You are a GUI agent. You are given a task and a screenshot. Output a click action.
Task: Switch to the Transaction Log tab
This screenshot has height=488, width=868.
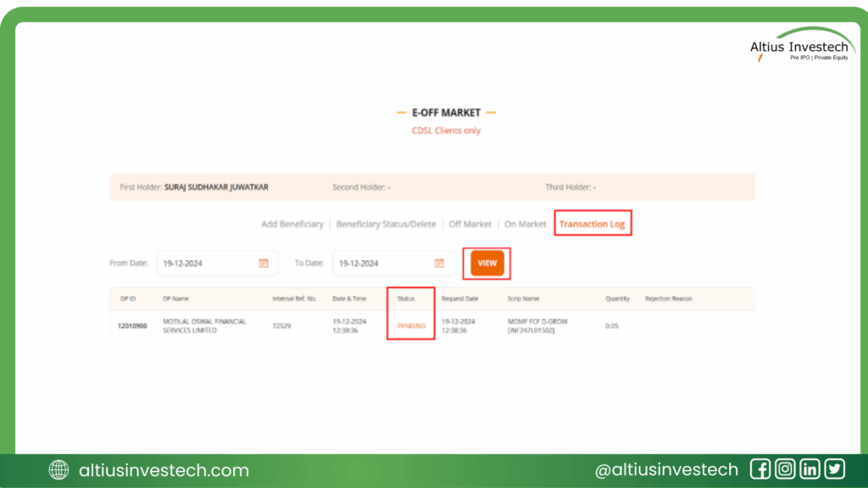593,224
